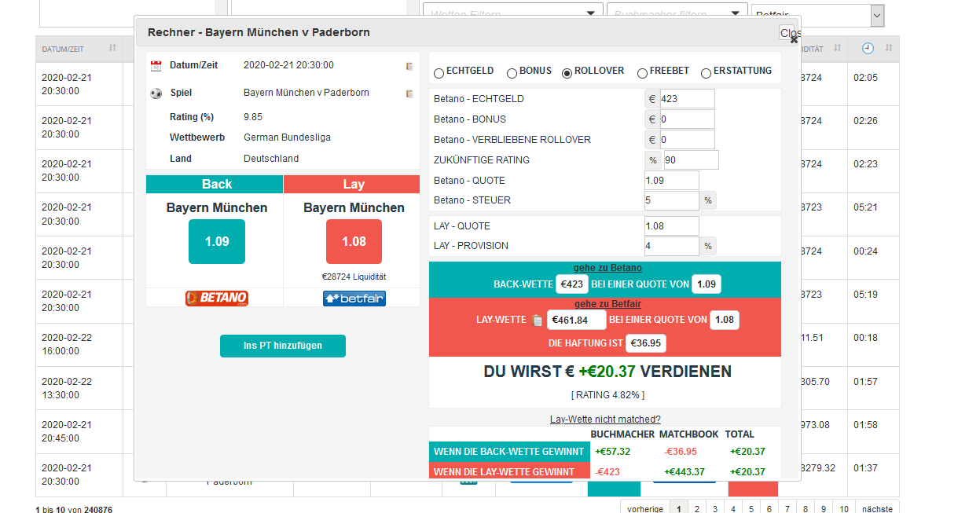This screenshot has width=980, height=513.
Task: Click the time cell 02:05
Action: (x=865, y=78)
